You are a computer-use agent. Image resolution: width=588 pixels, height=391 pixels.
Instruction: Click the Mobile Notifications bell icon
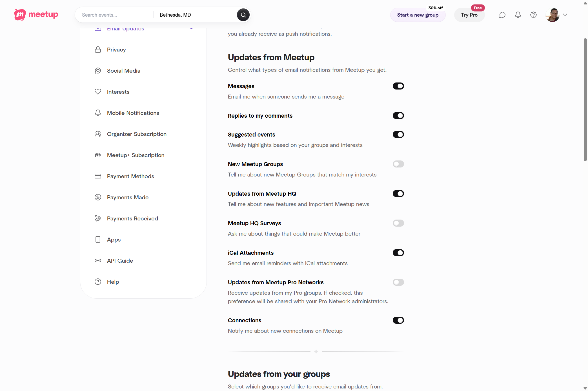pyautogui.click(x=98, y=113)
